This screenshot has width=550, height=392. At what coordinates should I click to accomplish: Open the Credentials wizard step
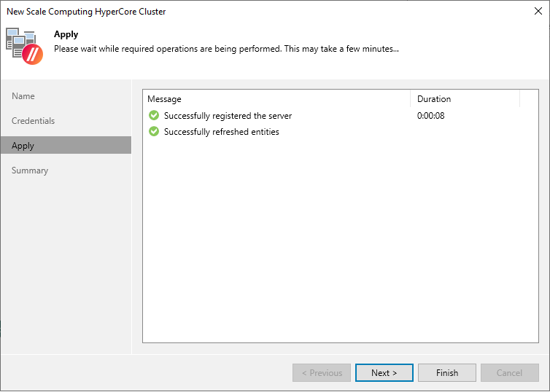34,121
